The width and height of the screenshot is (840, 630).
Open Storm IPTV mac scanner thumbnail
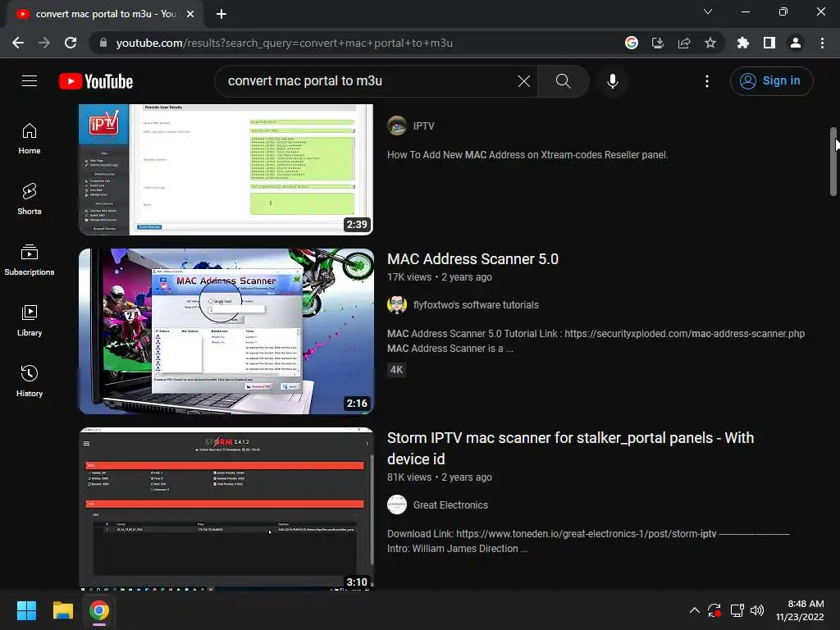pyautogui.click(x=226, y=509)
